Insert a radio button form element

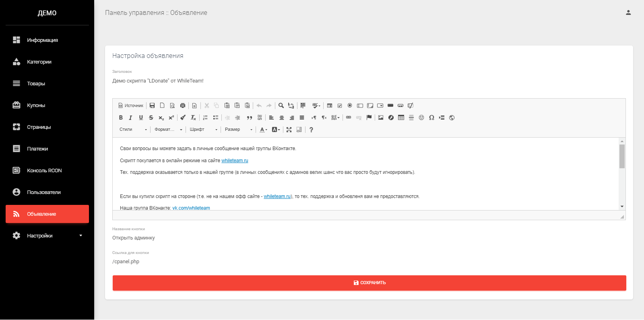coord(350,105)
